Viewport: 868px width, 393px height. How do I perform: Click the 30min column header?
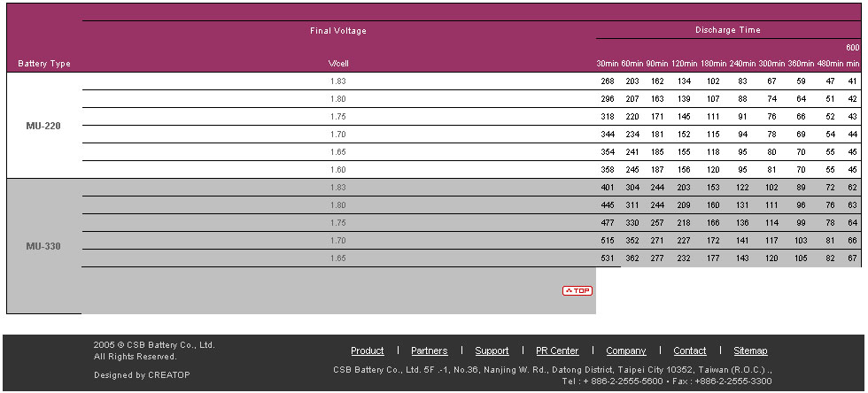click(x=608, y=64)
